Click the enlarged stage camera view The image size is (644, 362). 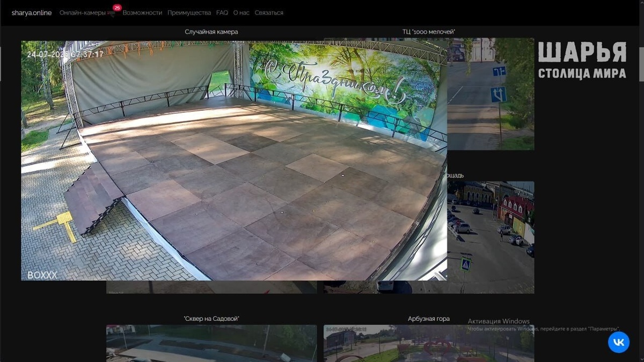[234, 161]
